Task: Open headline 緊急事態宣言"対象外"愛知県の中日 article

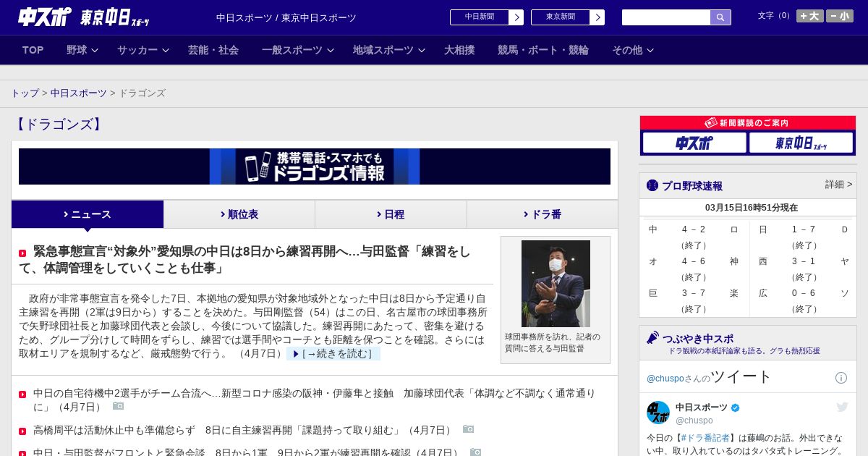Action: [x=244, y=260]
